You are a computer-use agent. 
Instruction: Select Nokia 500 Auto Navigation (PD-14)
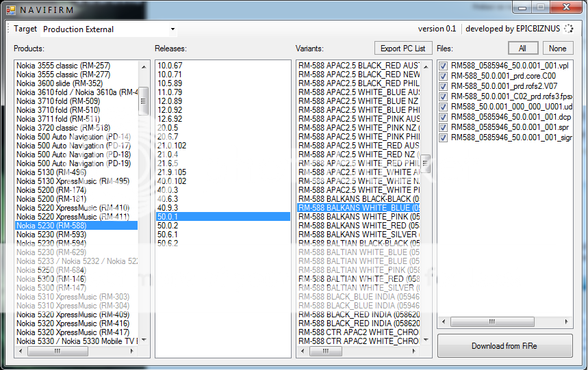[76, 137]
